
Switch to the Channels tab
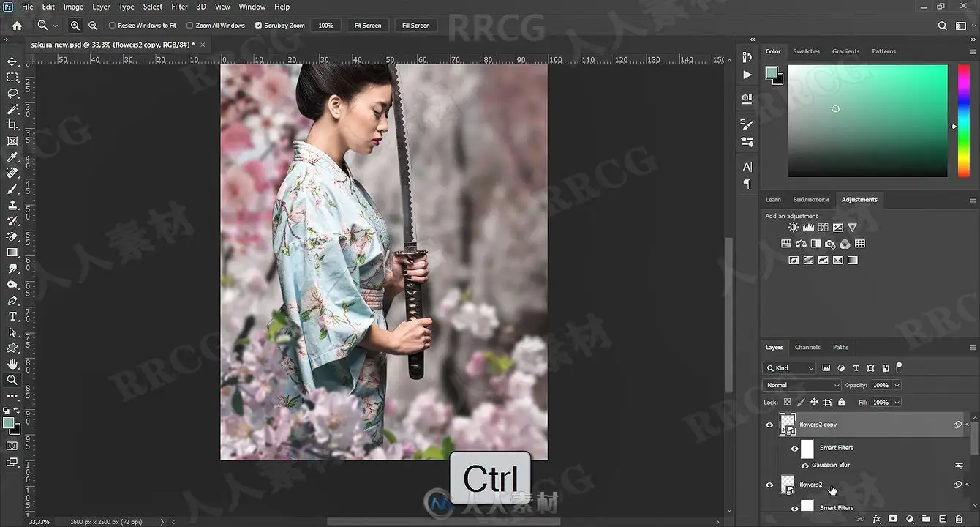807,347
